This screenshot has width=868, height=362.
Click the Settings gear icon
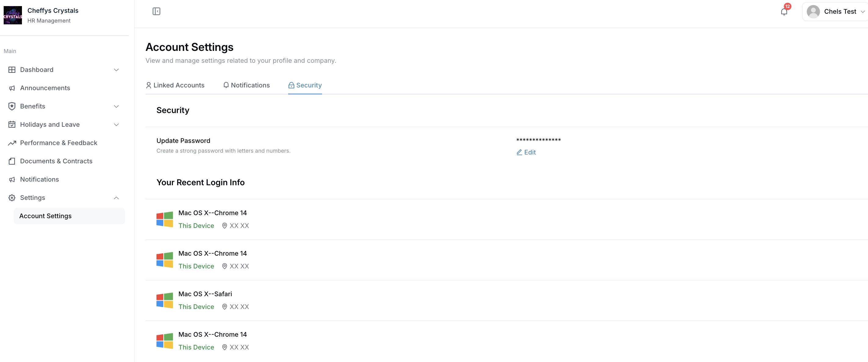[x=12, y=198]
